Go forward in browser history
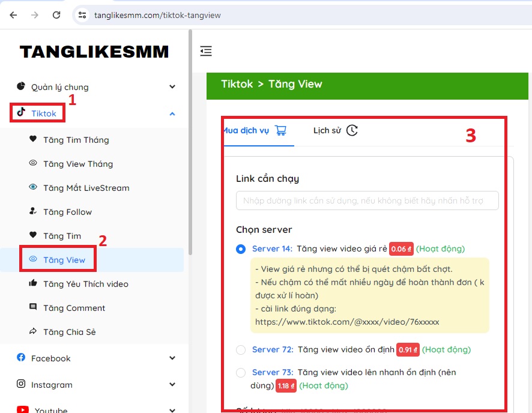This screenshot has width=532, height=413. click(x=35, y=15)
